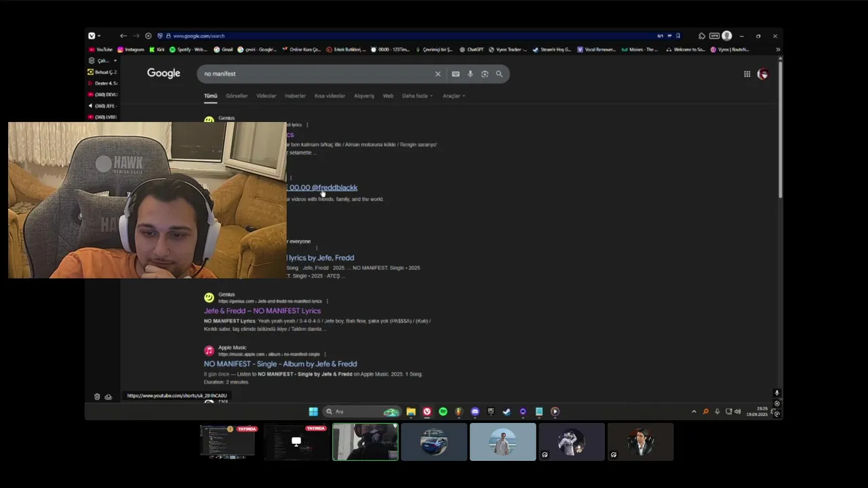868x488 pixels.
Task: Open more options for the Apple Music result
Action: coord(325,354)
